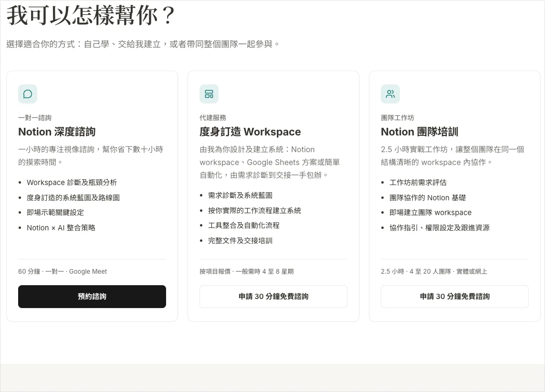This screenshot has width=545, height=392.
Task: Click the details line 2.5 小時 · 4 至 20 人團隊
Action: click(434, 271)
